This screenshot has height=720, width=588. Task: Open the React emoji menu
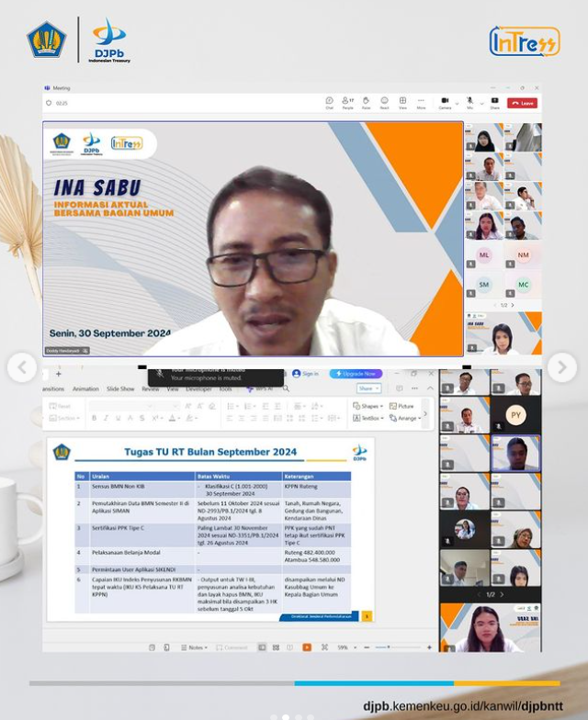click(384, 103)
